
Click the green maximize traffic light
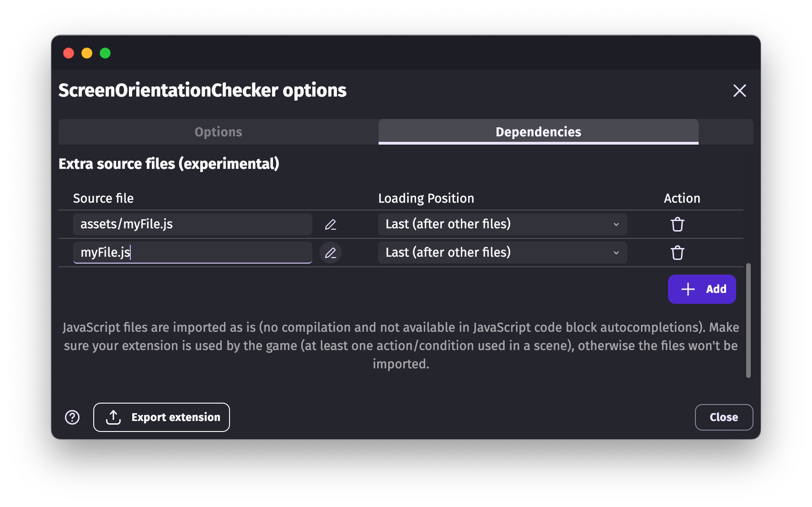coord(105,53)
